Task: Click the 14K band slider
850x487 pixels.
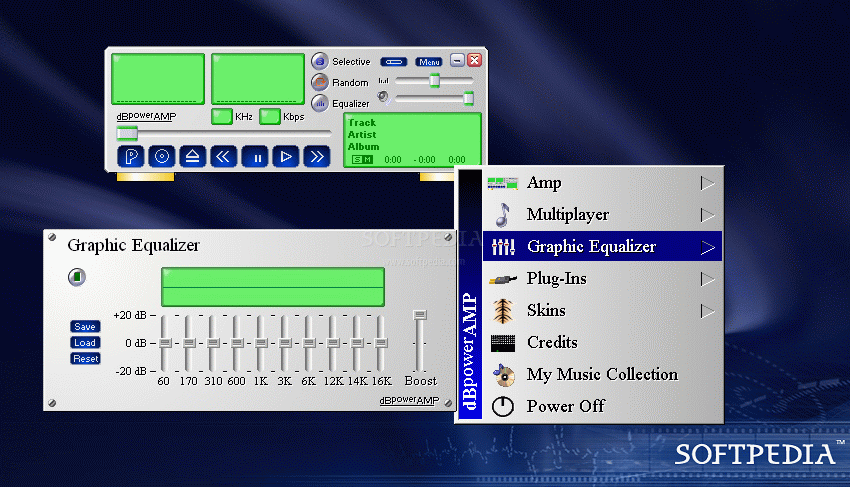Action: coord(357,343)
